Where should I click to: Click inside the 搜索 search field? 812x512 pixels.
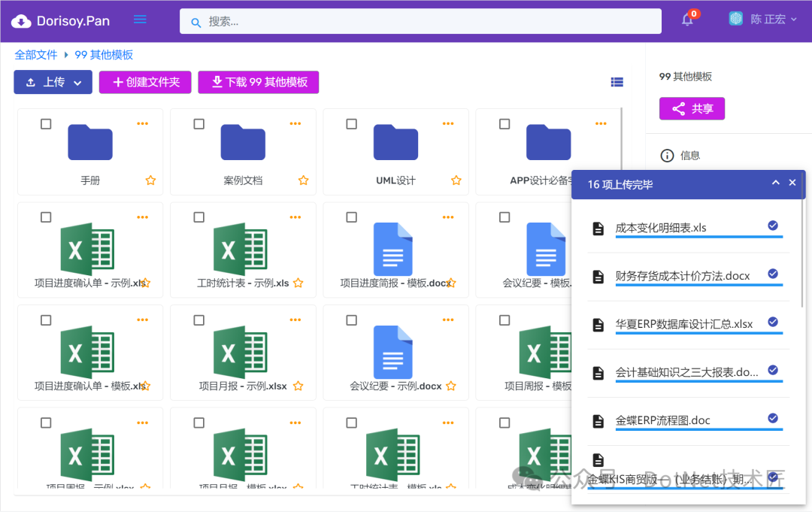(420, 21)
